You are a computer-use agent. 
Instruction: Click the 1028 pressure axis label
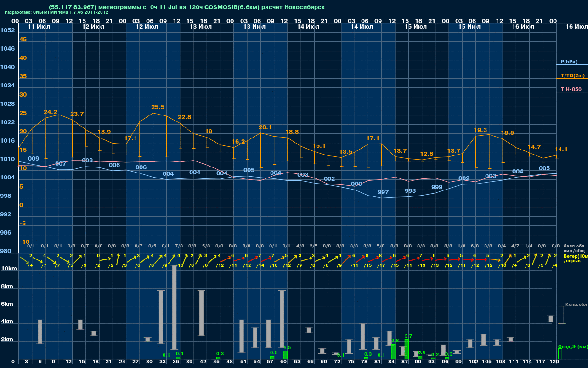coord(7,104)
